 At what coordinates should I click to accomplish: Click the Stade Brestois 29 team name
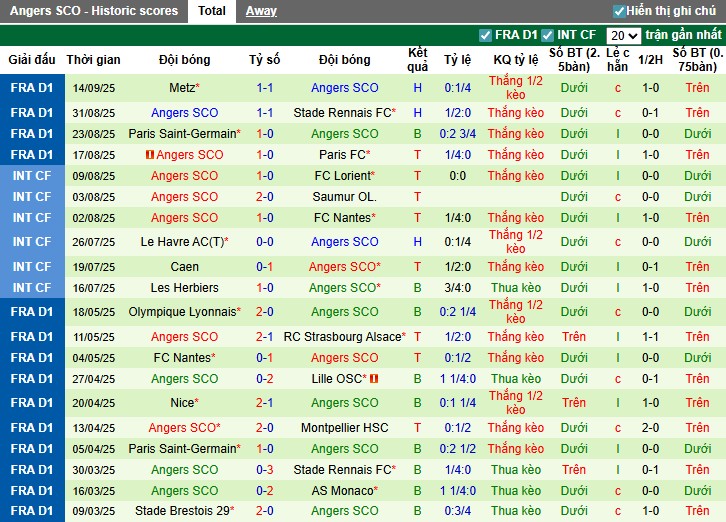coord(183,510)
